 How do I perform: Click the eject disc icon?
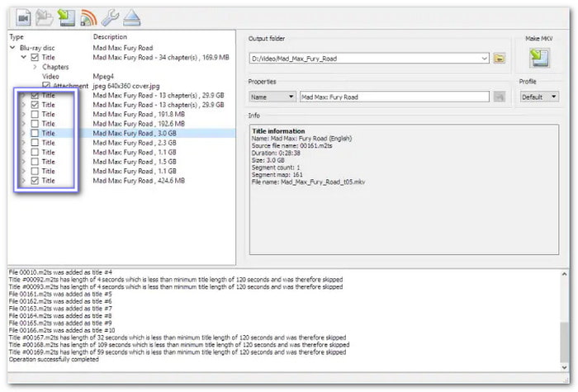coord(132,17)
